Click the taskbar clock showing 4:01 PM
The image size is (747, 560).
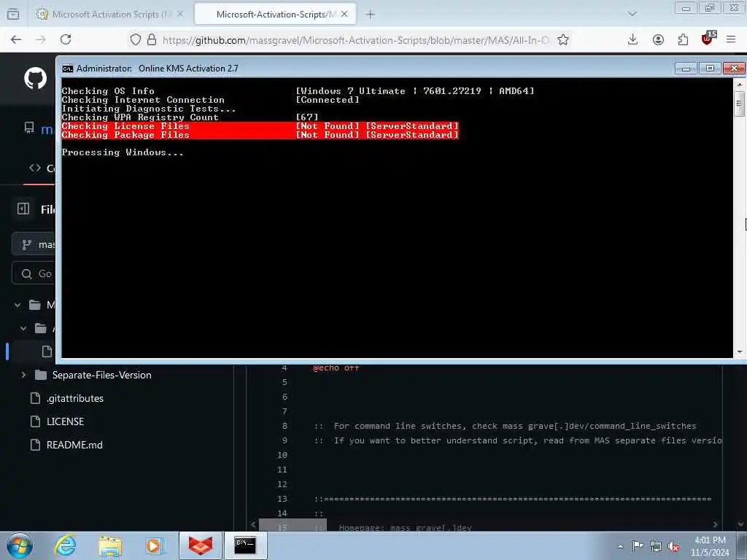point(710,546)
